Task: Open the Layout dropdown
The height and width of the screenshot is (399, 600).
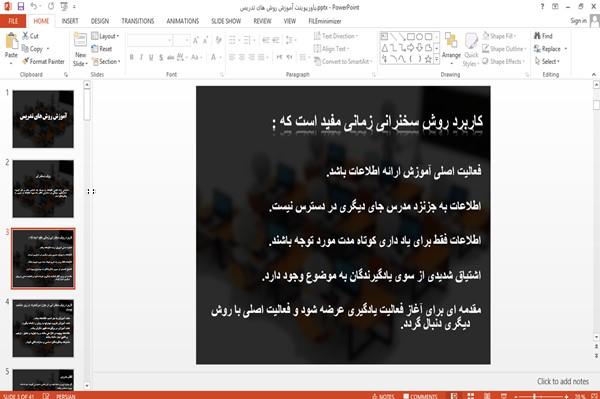Action: click(105, 36)
